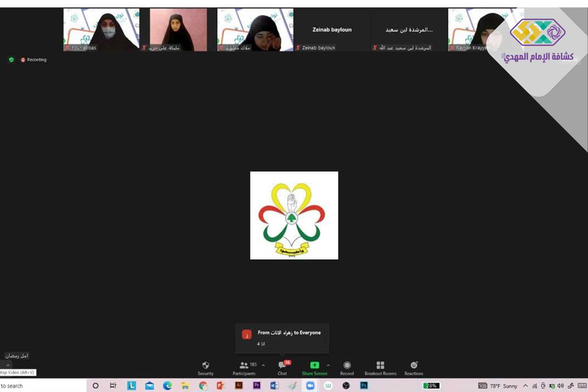This screenshot has height=392, width=588.
Task: Select Zeinab bayloun participant tile
Action: coord(332,30)
